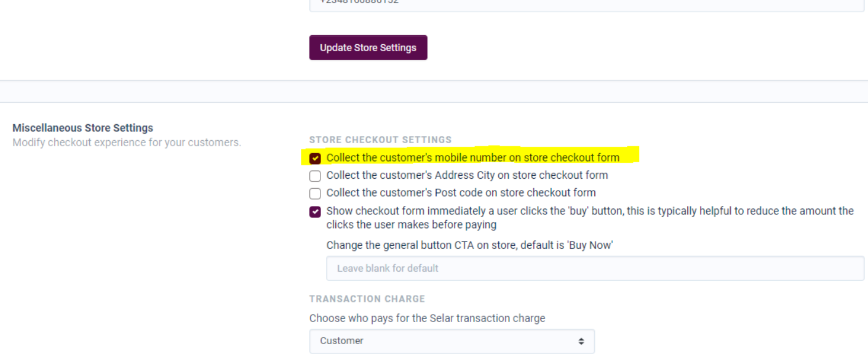
Task: Enable the collect Post code checkbox
Action: (x=315, y=194)
